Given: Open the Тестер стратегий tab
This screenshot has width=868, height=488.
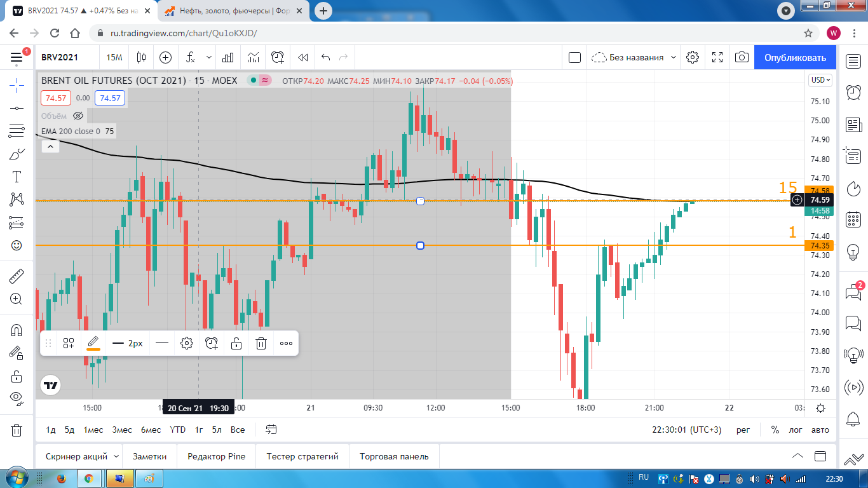Looking at the screenshot, I should [x=302, y=456].
